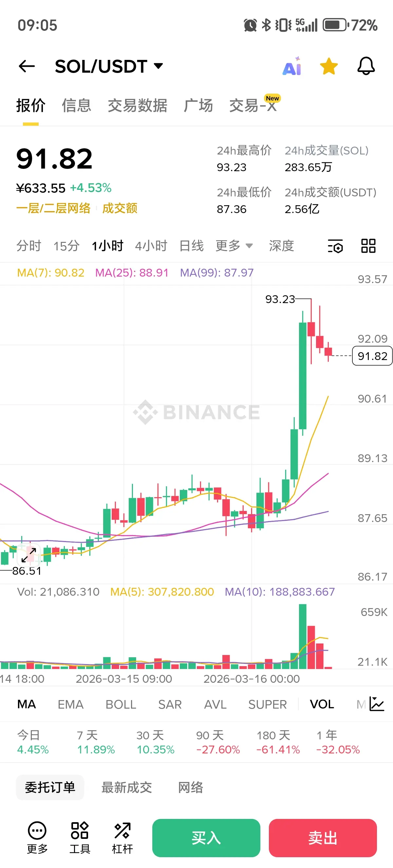Open the 一层/二层网络 category link

coord(53,208)
